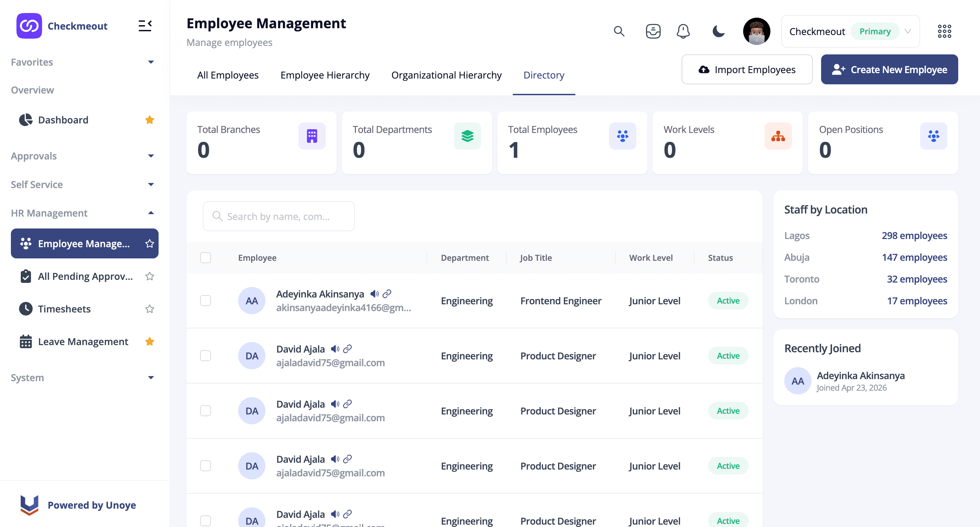
Task: Click the Powered by Unoye logo
Action: [x=29, y=505]
